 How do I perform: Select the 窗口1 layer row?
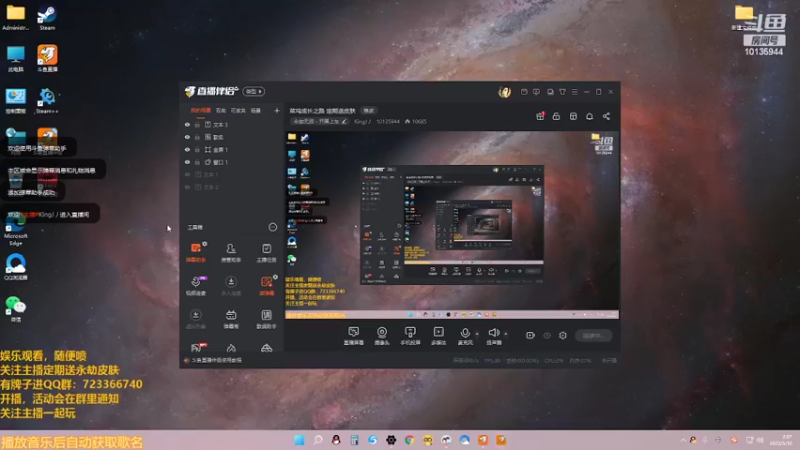[x=232, y=162]
